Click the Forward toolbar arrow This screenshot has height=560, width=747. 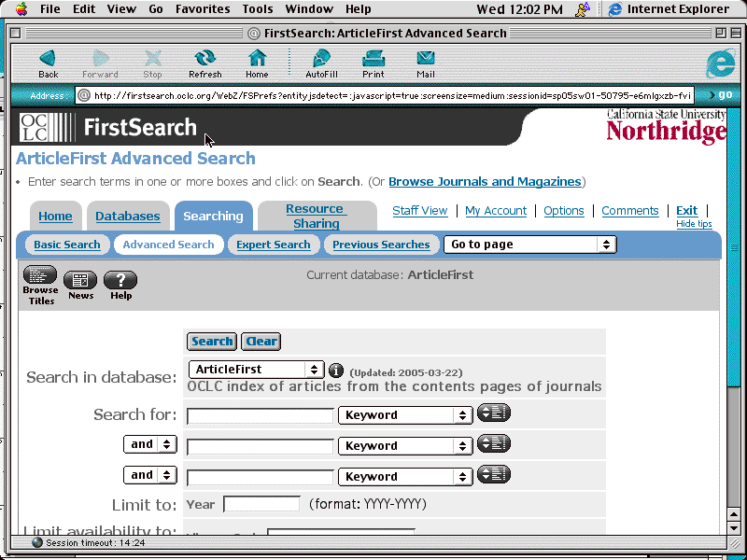pyautogui.click(x=100, y=63)
